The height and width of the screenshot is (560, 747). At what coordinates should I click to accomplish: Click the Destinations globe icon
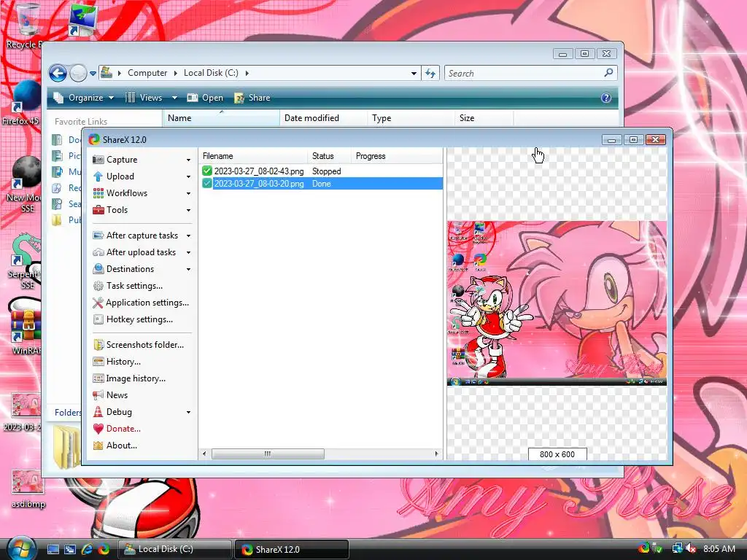98,268
